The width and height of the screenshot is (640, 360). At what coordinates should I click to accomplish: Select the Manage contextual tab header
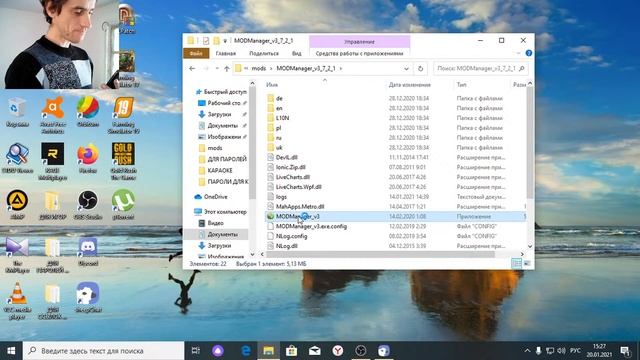359,42
